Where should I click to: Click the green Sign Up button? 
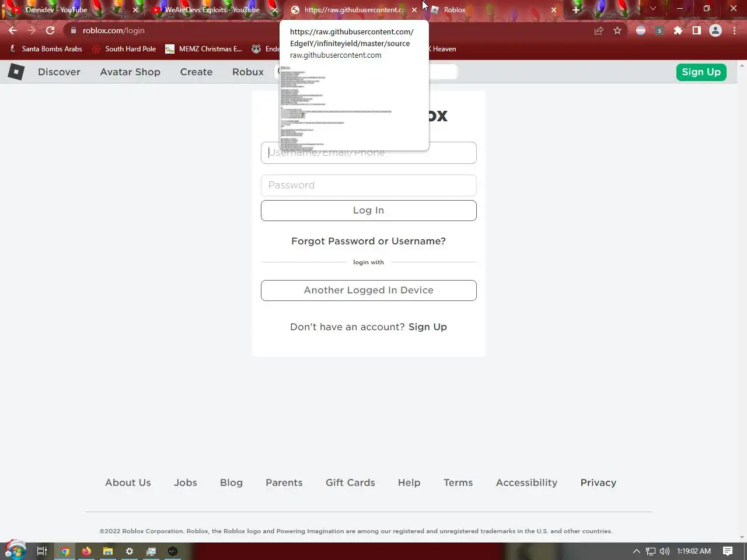[701, 72]
